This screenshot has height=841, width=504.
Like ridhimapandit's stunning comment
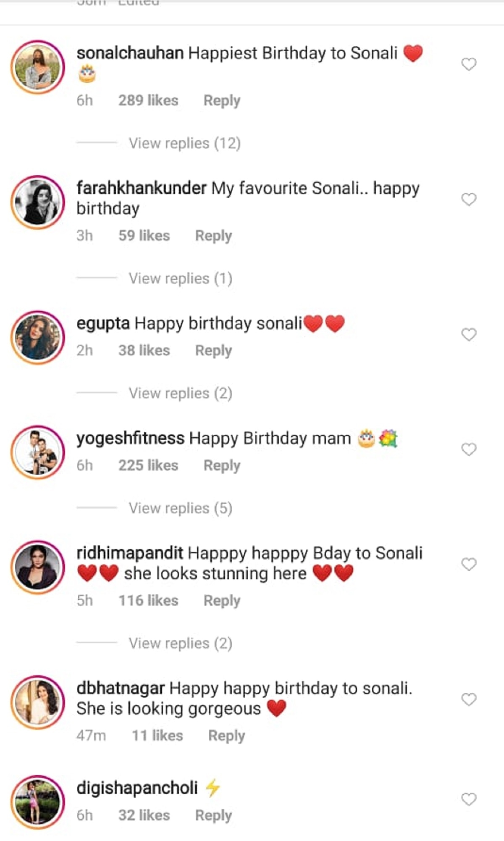tap(469, 564)
